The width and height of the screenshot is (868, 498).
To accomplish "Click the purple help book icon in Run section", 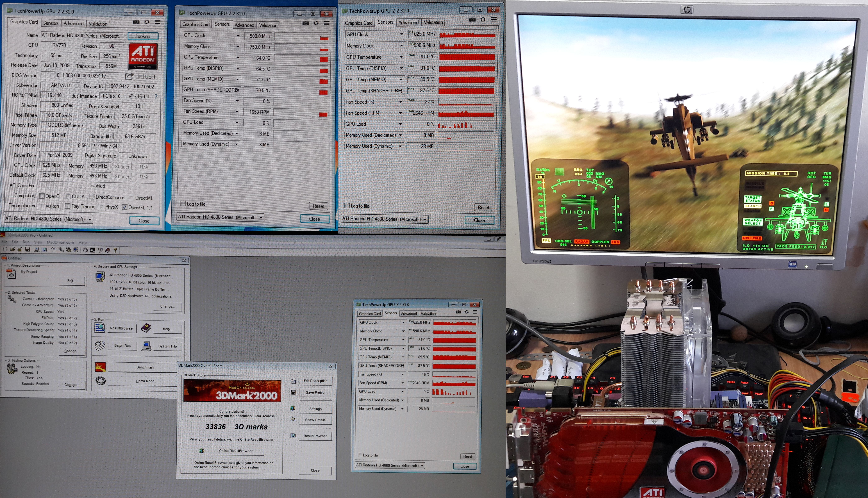I will coord(146,328).
